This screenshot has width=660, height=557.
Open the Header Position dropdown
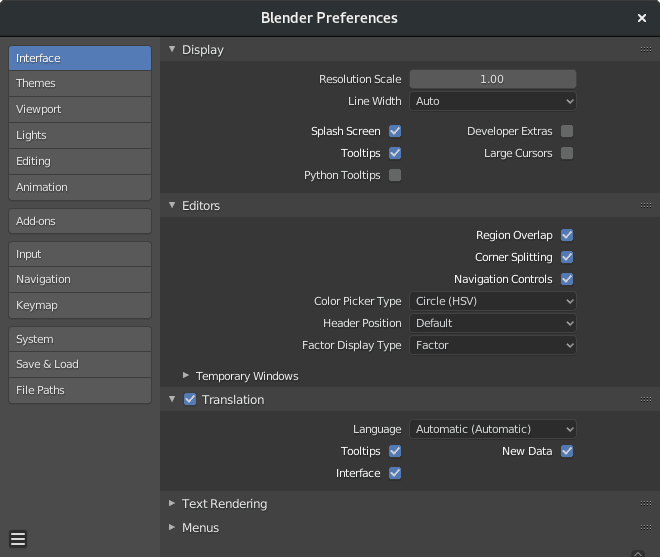click(x=492, y=323)
